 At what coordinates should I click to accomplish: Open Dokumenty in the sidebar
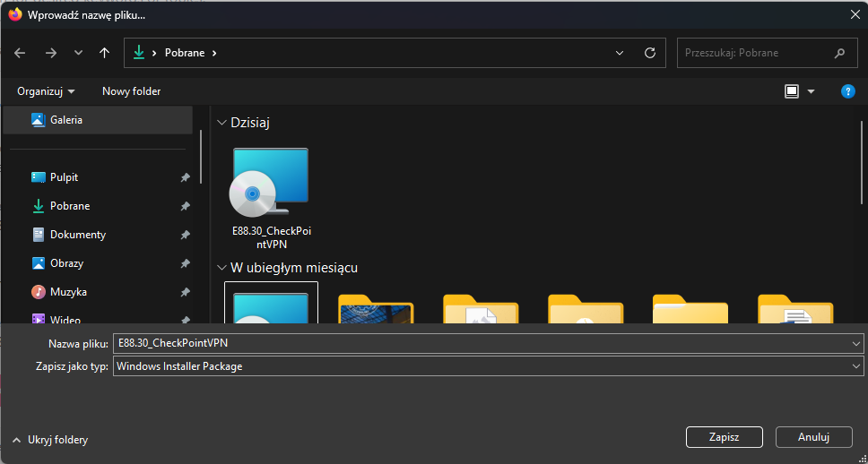(x=77, y=235)
